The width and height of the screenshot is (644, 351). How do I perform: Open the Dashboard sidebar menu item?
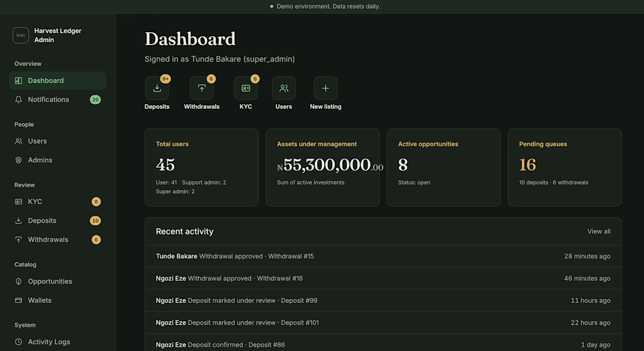click(57, 81)
